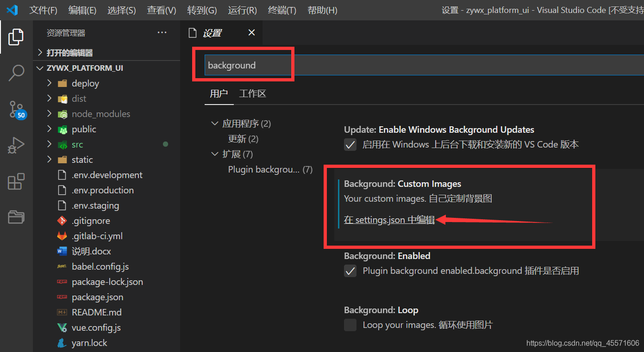644x352 pixels.
Task: Expand the src folder chevron
Action: coord(50,144)
